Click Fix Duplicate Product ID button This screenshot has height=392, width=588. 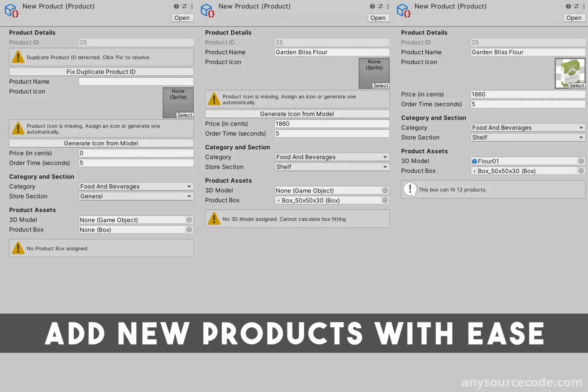pyautogui.click(x=101, y=72)
